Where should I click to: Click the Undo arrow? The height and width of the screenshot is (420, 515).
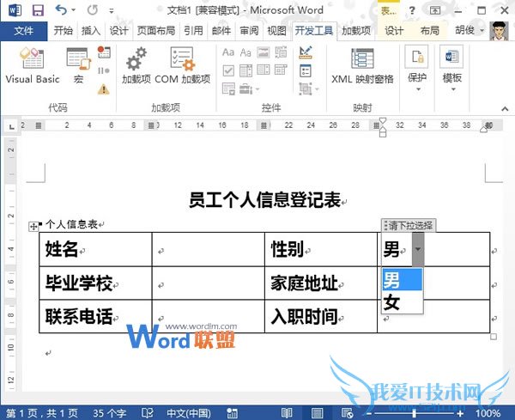[x=61, y=9]
